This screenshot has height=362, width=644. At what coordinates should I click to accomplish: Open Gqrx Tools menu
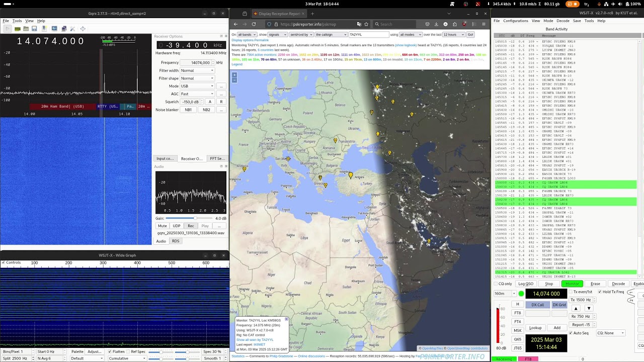17,21
